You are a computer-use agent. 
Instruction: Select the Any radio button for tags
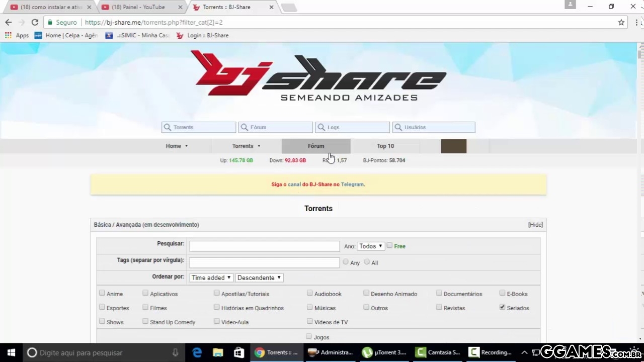click(x=346, y=262)
